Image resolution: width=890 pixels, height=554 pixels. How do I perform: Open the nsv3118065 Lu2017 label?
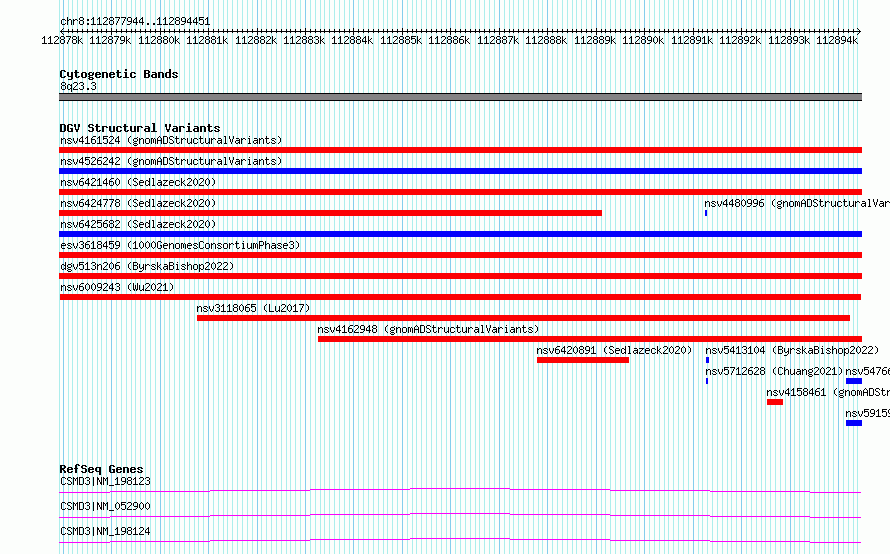pos(253,308)
